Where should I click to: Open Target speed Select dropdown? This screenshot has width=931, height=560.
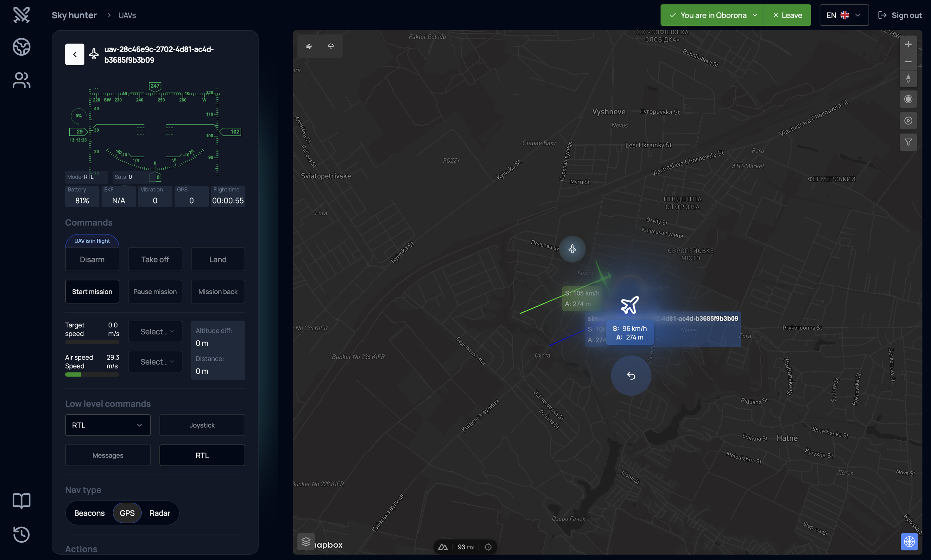click(x=155, y=331)
